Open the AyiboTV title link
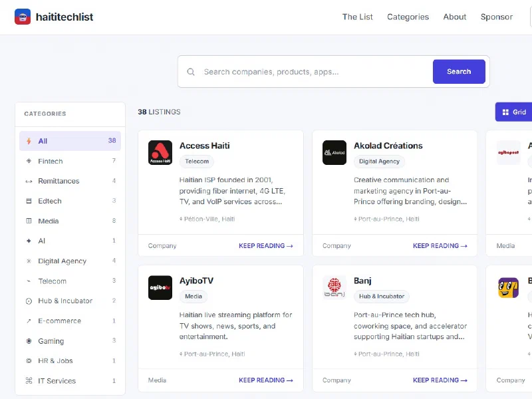 click(196, 281)
